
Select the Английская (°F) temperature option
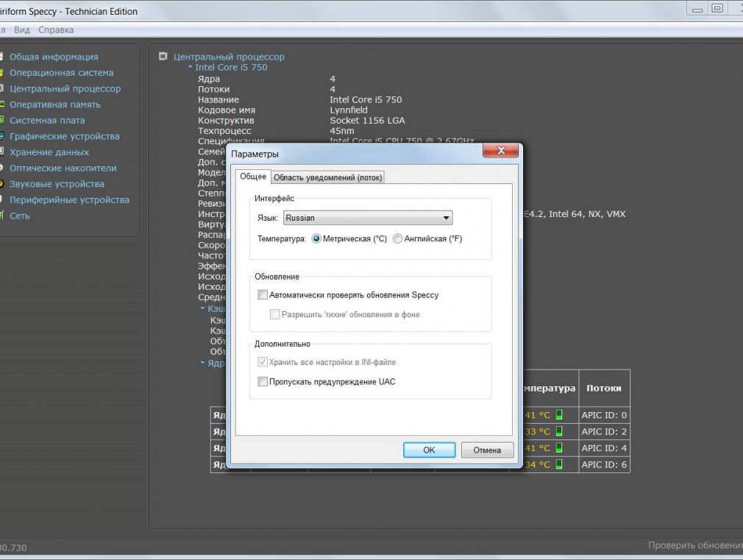397,238
